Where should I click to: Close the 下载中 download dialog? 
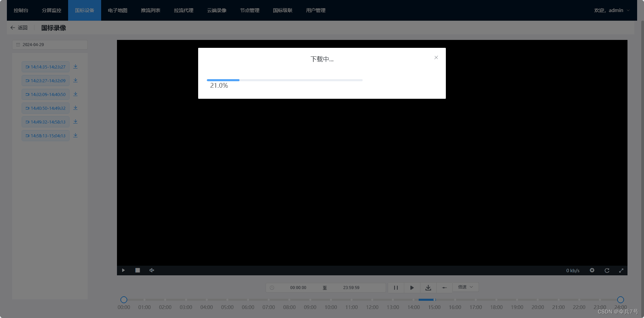click(x=436, y=57)
